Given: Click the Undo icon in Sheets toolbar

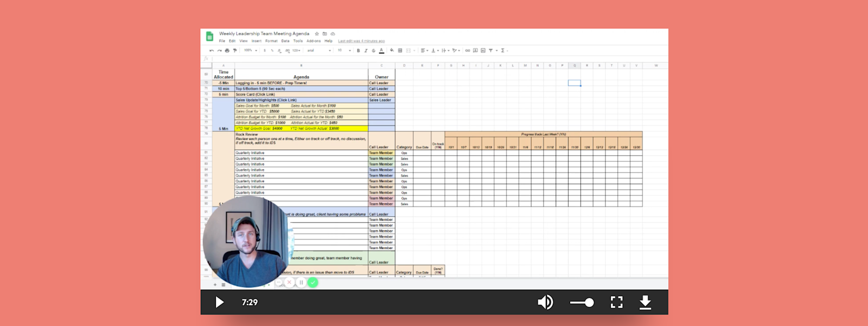Looking at the screenshot, I should pos(212,51).
